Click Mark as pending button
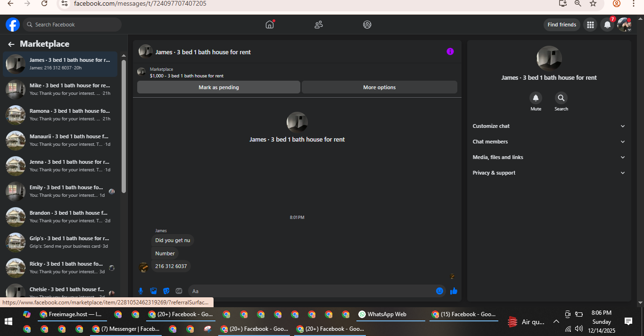 point(219,87)
